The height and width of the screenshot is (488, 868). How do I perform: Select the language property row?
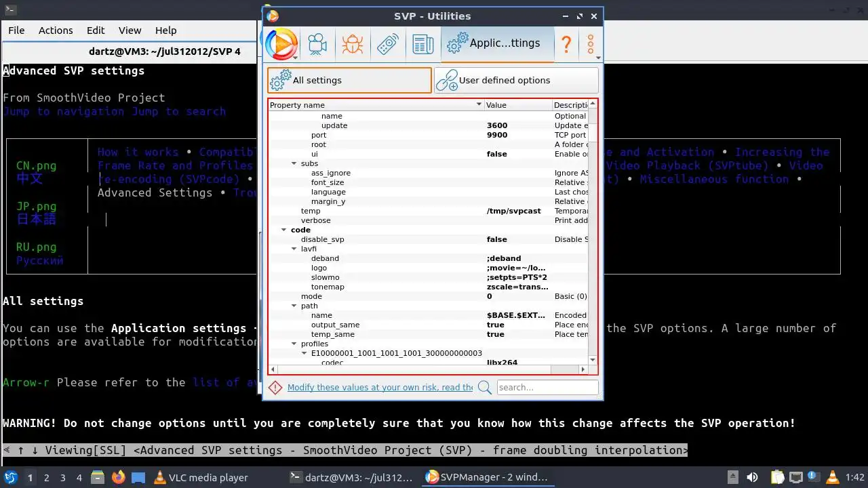click(x=428, y=192)
